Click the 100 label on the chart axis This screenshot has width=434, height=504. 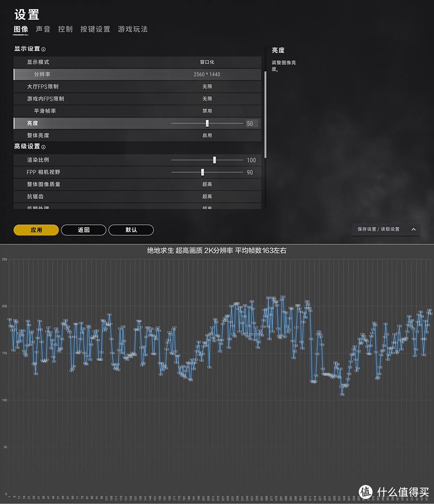point(4,400)
